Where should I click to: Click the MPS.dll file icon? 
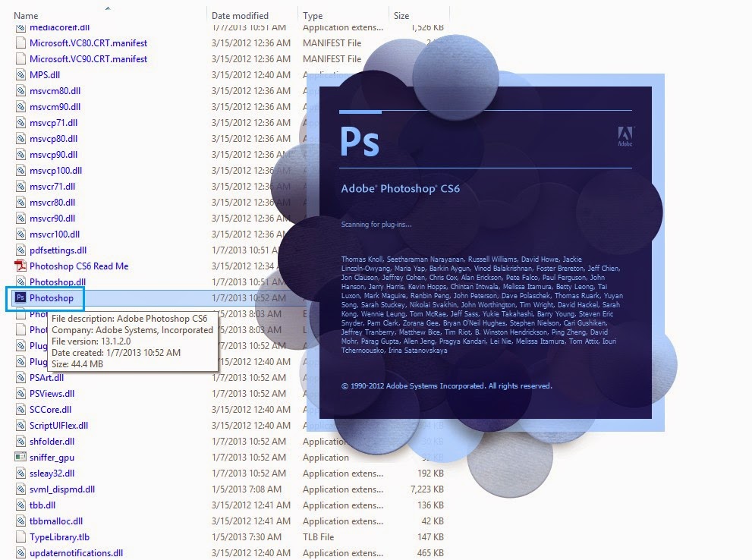tap(20, 75)
